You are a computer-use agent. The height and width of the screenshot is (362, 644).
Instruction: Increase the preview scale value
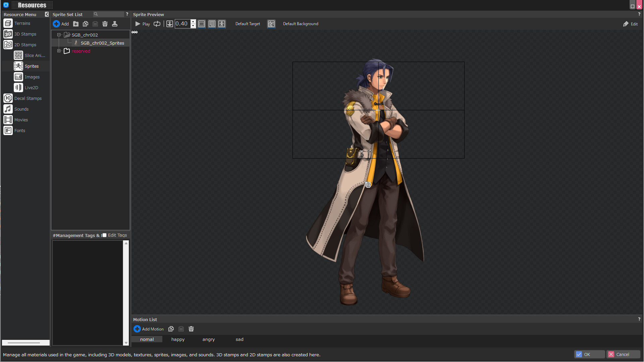[x=193, y=22]
